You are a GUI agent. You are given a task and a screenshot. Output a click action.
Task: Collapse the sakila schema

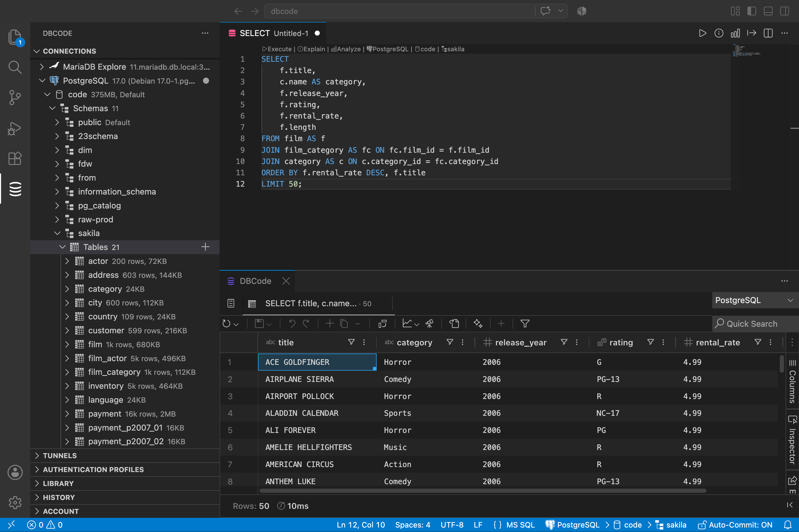click(x=57, y=233)
